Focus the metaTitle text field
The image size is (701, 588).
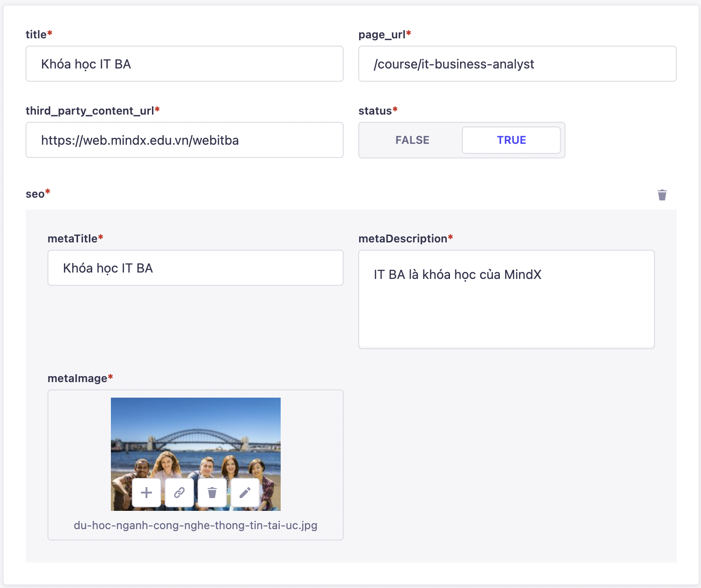pyautogui.click(x=195, y=268)
